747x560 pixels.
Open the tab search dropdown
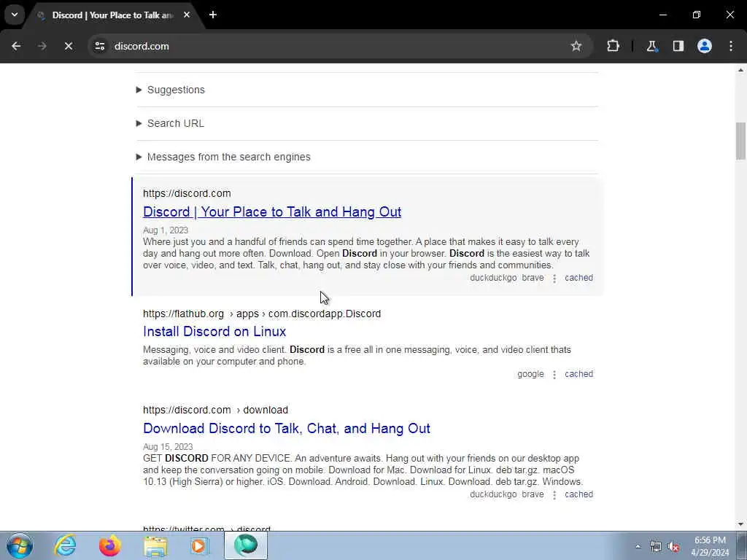click(x=15, y=15)
